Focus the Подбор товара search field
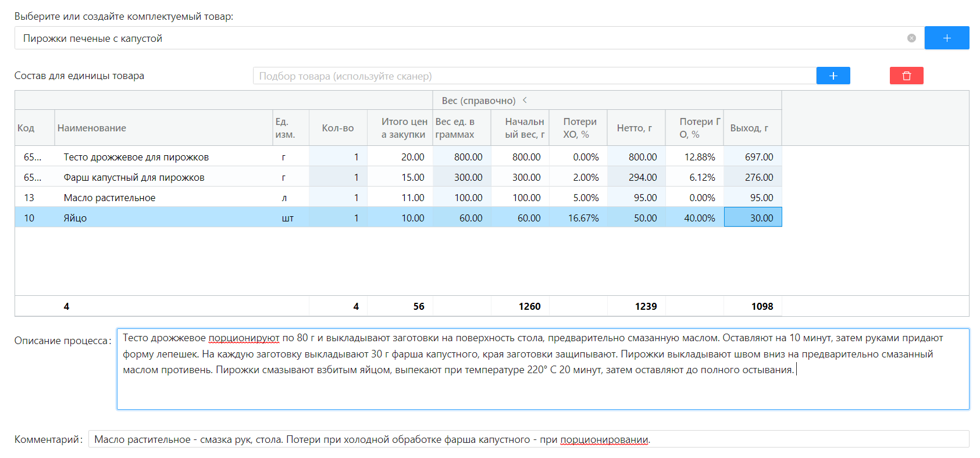The height and width of the screenshot is (458, 980). pyautogui.click(x=534, y=76)
